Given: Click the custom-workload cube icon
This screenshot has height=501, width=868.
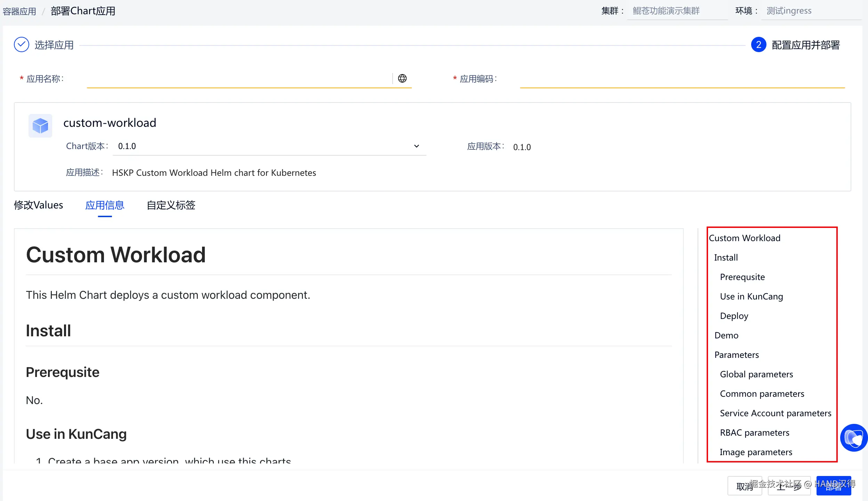Looking at the screenshot, I should coord(40,126).
